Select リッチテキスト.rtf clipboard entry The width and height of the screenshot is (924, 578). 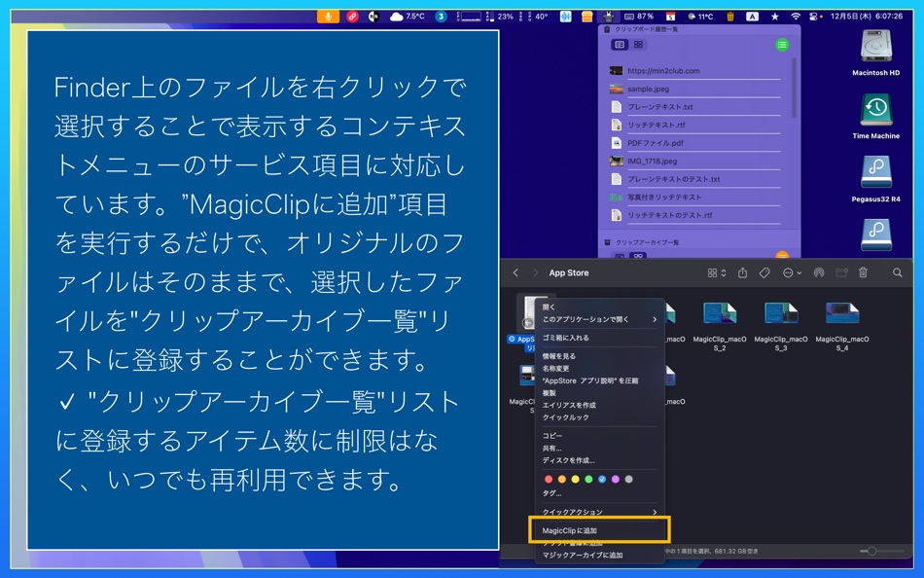[x=695, y=125]
